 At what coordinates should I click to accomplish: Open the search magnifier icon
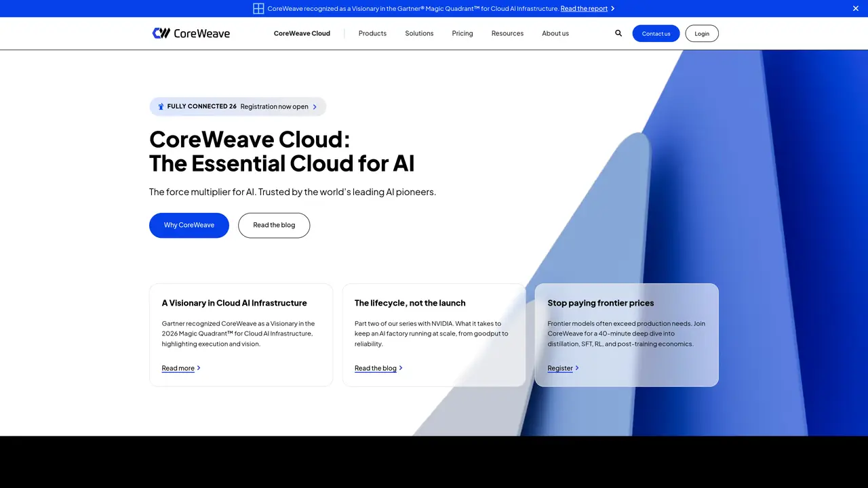coord(618,33)
